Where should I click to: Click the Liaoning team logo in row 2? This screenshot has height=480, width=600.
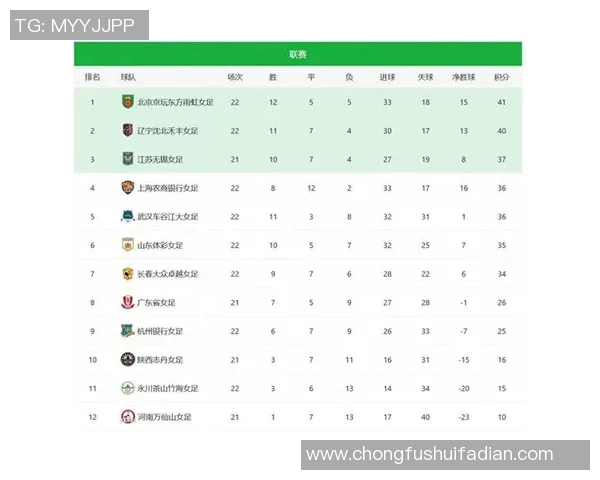[127, 130]
